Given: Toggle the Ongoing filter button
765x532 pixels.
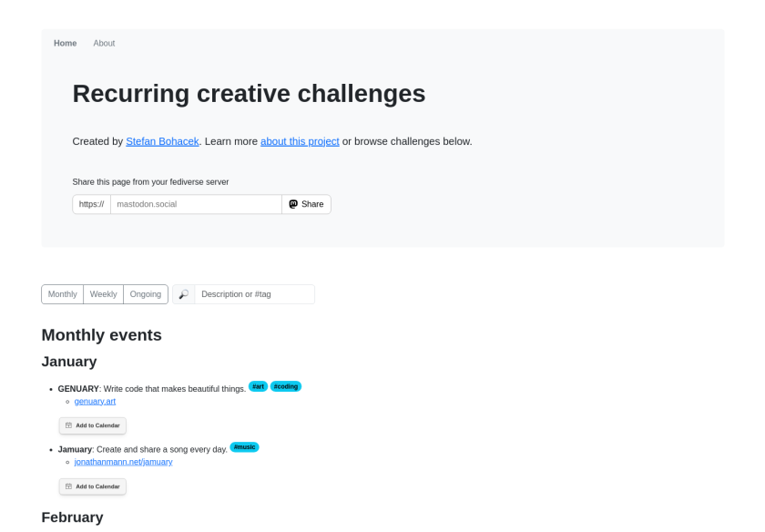Looking at the screenshot, I should [146, 294].
